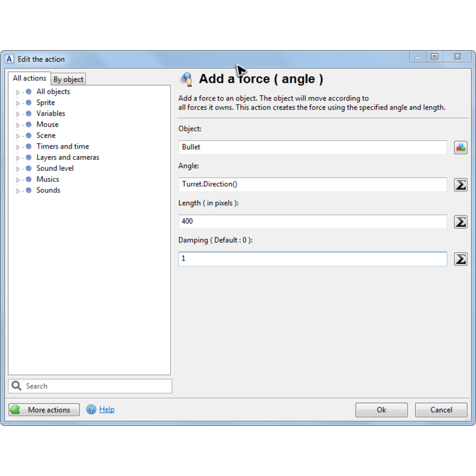
Task: Open the object picker beside Bullet field
Action: pos(460,147)
